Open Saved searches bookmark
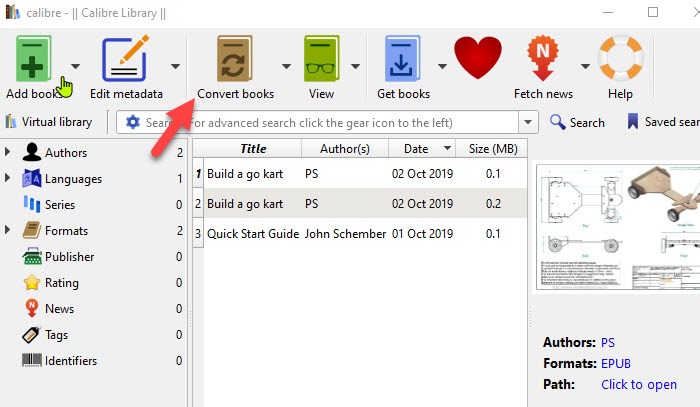Screen dimensions: 700x407 pos(664,122)
